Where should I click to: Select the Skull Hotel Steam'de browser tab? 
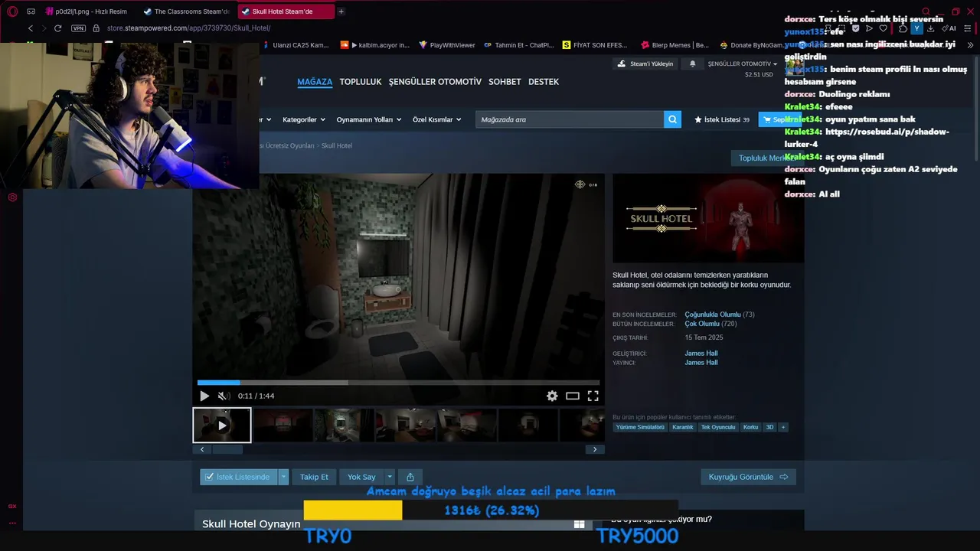(286, 11)
